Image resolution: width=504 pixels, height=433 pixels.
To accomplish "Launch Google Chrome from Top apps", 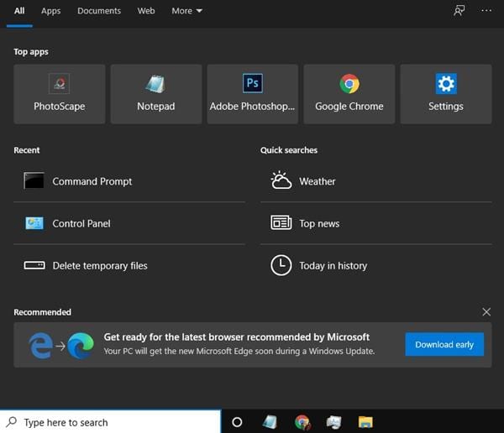I will [349, 94].
